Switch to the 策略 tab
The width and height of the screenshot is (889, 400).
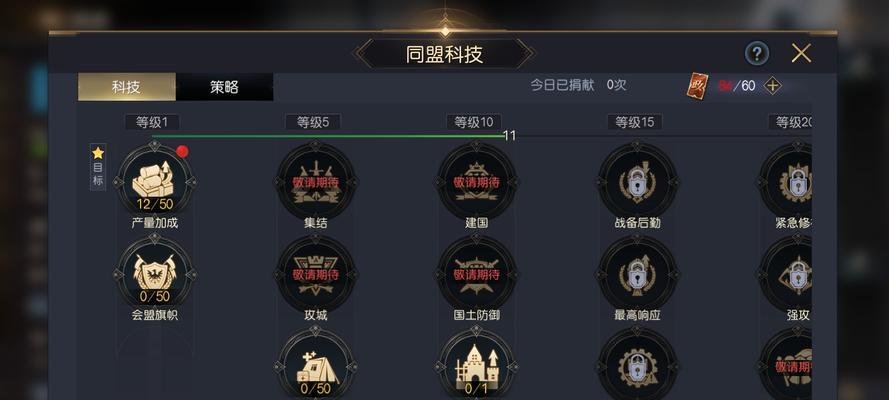[x=225, y=87]
